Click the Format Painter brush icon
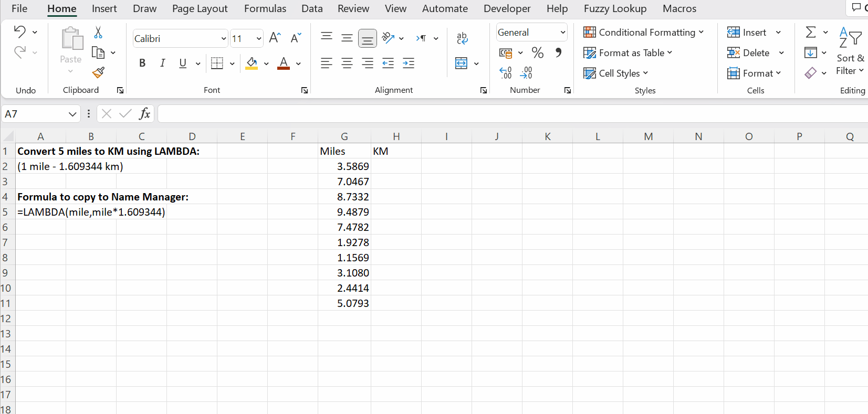Viewport: 868px width, 414px height. click(x=98, y=72)
